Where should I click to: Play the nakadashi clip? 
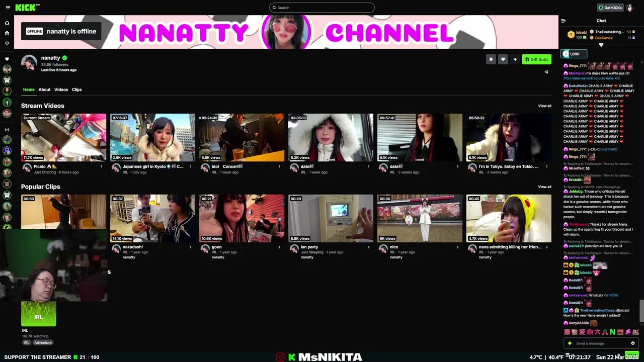[x=152, y=218]
